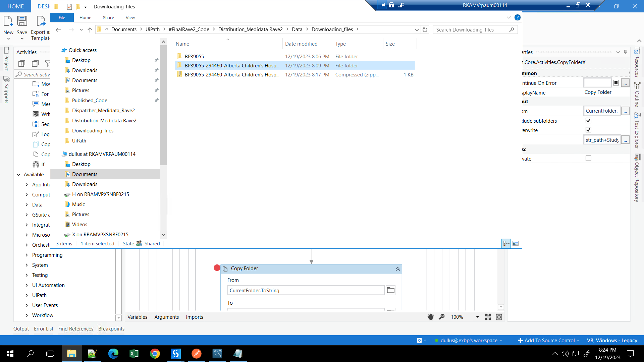Open the Share ribbon tab
644x362 pixels.
point(108,17)
